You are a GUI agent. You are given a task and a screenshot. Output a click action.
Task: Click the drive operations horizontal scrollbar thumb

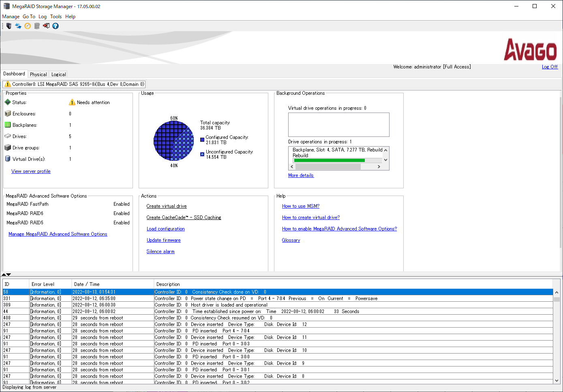point(328,166)
